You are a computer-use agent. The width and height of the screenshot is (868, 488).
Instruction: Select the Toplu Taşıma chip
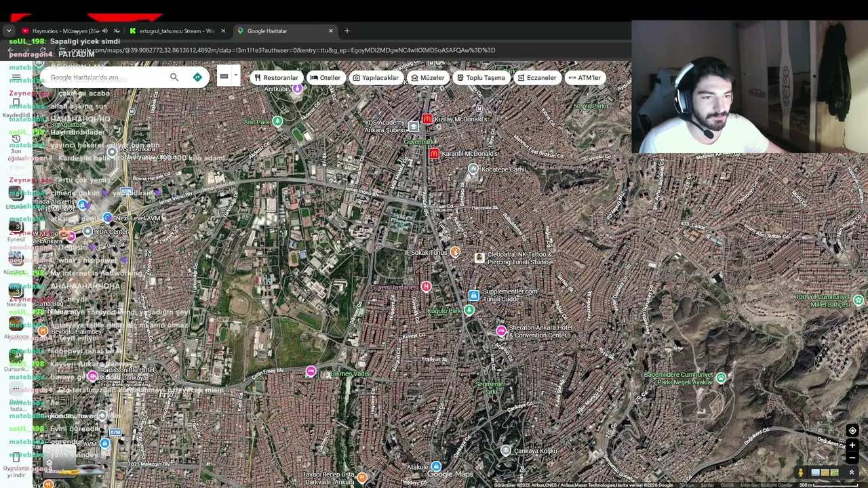coord(481,78)
